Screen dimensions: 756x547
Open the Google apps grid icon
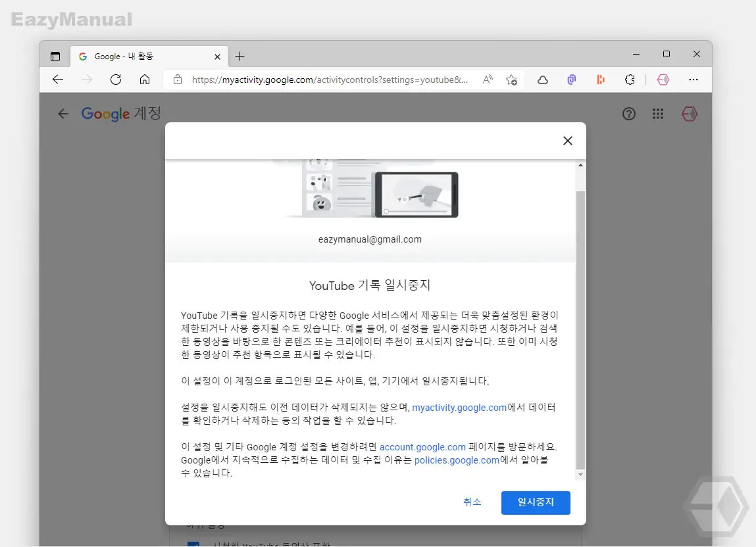click(658, 114)
